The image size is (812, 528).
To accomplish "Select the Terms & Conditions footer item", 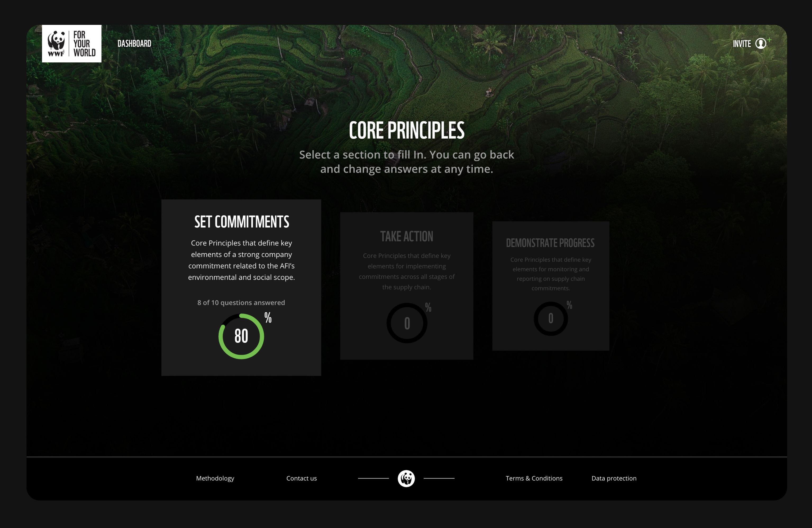I will 533,478.
